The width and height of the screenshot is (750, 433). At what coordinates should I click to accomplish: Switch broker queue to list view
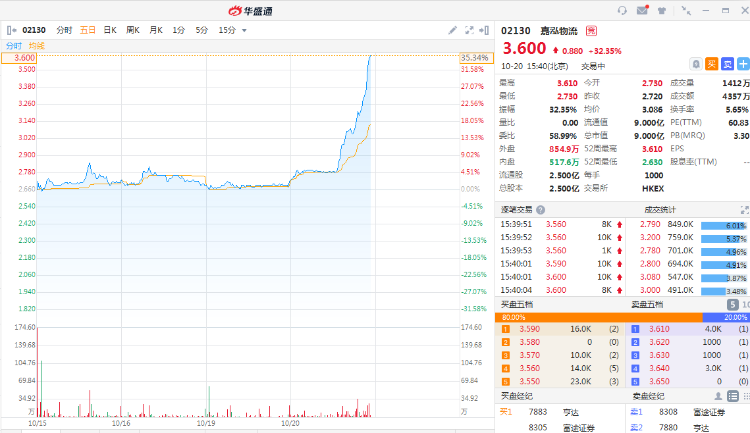(733, 396)
